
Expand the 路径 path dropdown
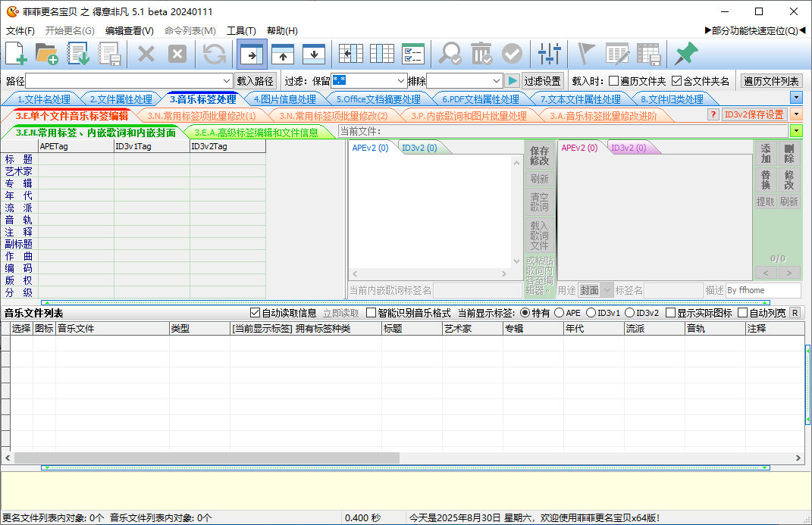point(227,81)
